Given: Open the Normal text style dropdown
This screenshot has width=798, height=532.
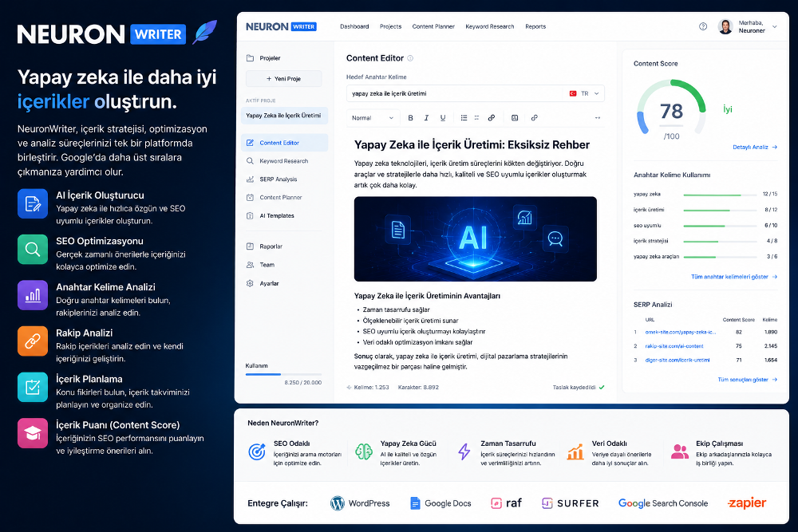Looking at the screenshot, I should click(373, 117).
